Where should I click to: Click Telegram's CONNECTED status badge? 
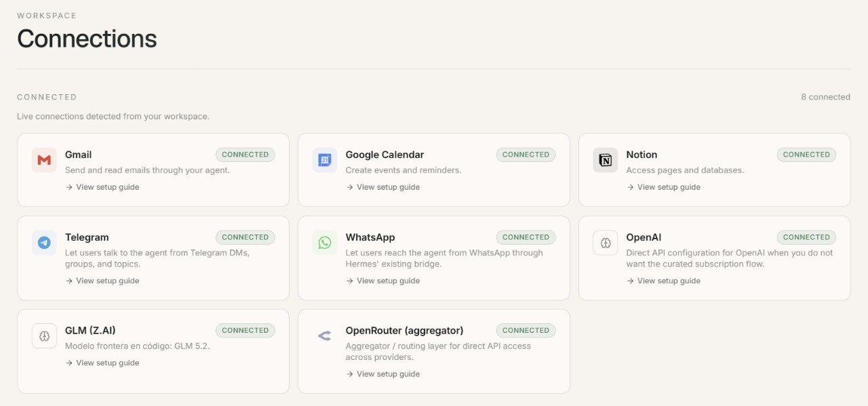(245, 237)
